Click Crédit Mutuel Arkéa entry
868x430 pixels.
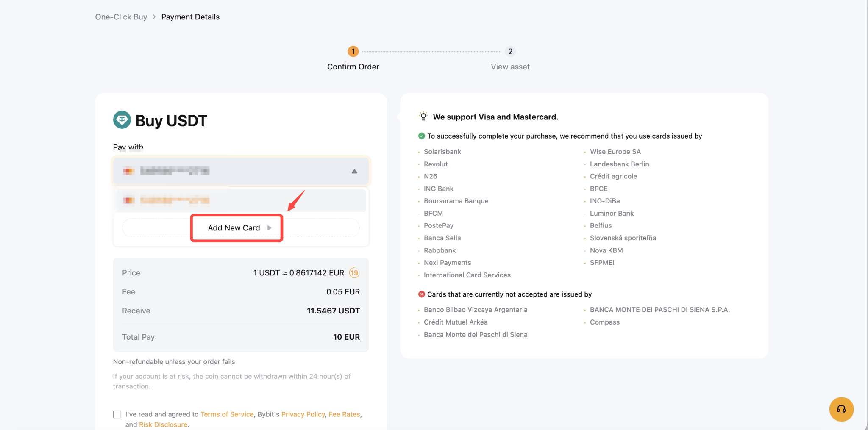(456, 322)
